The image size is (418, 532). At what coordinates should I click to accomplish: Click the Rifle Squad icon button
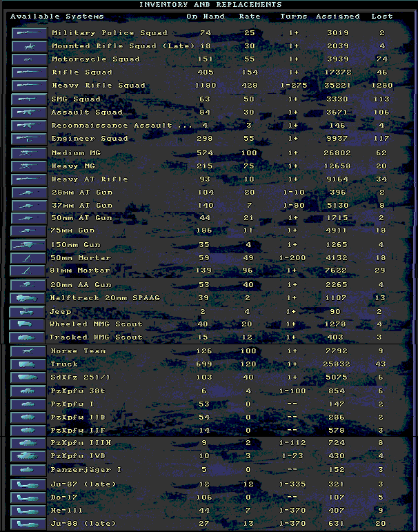click(x=30, y=72)
